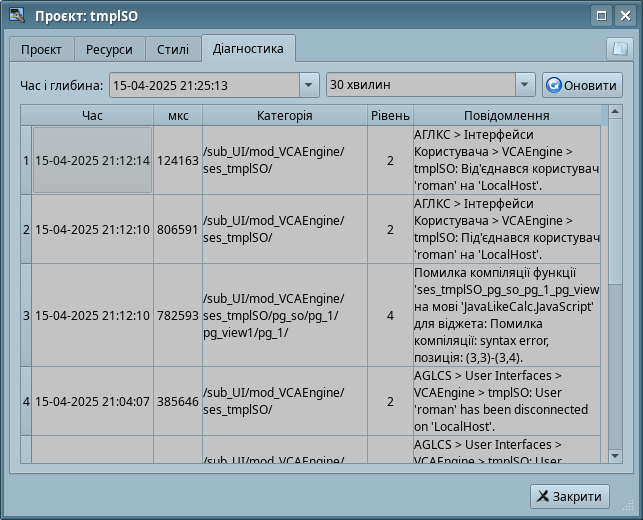Click the X icon on Закрити button
Image resolution: width=643 pixels, height=520 pixels.
[x=543, y=496]
